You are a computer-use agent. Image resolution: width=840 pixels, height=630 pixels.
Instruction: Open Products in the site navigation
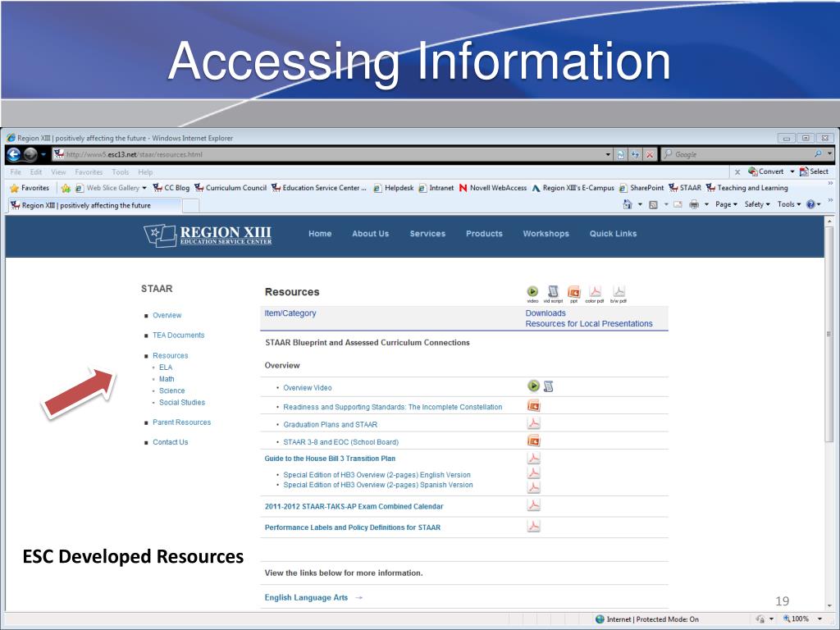[484, 234]
